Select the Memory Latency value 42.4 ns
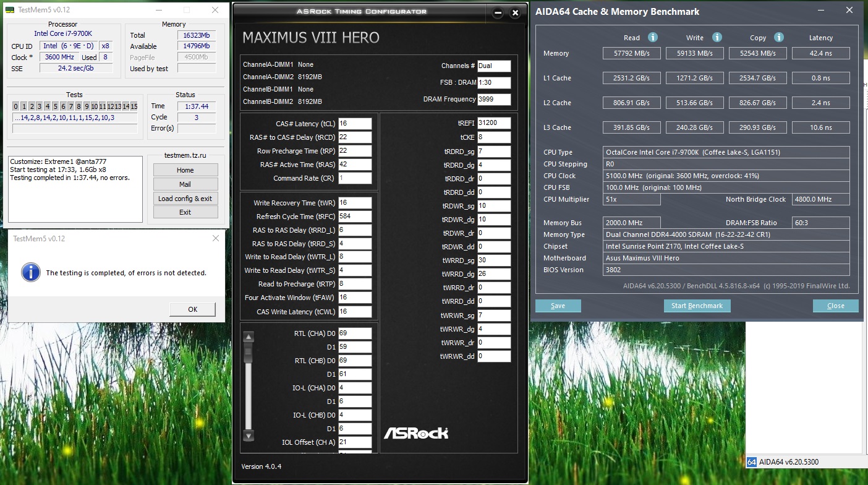The width and height of the screenshot is (868, 485). pyautogui.click(x=821, y=53)
